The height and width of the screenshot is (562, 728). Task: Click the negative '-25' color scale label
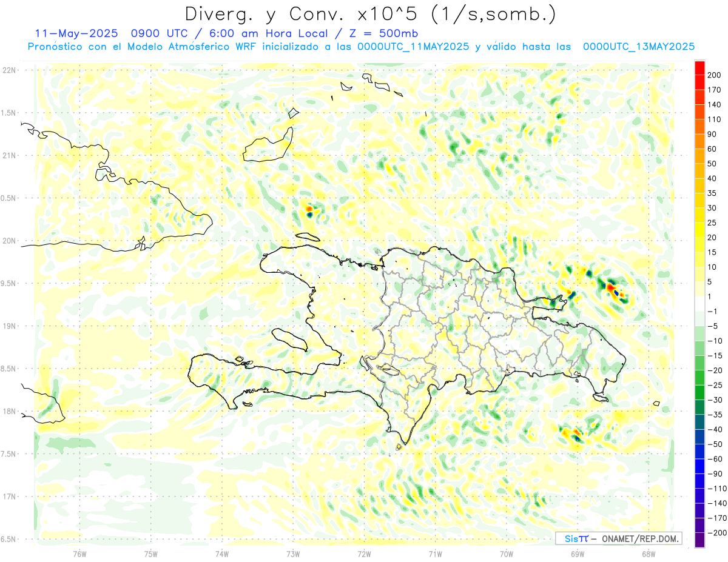(715, 385)
